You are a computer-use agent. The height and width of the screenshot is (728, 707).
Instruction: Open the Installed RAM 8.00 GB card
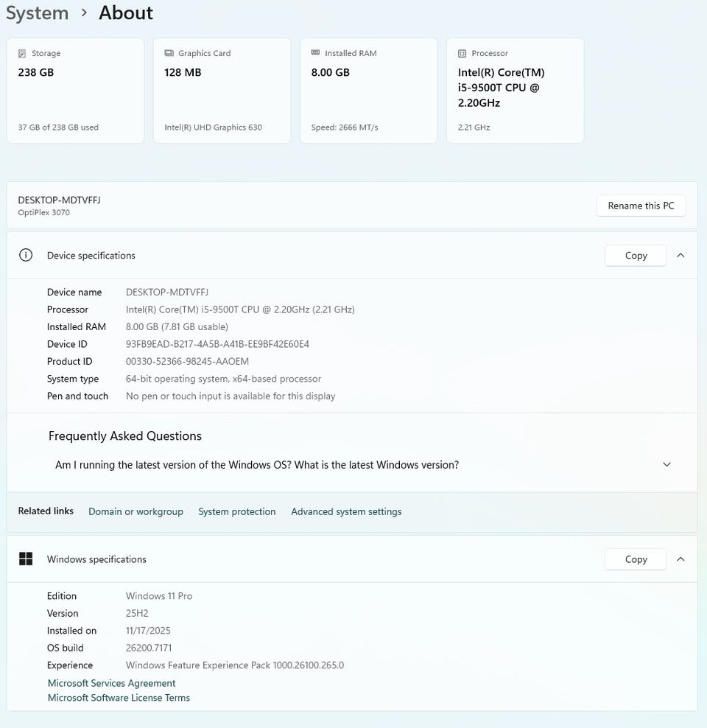pyautogui.click(x=368, y=91)
